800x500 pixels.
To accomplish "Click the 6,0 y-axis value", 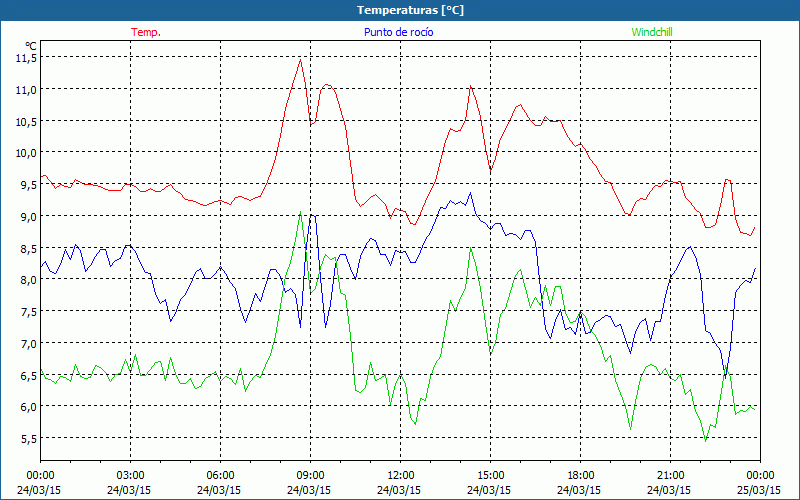I will [x=29, y=407].
